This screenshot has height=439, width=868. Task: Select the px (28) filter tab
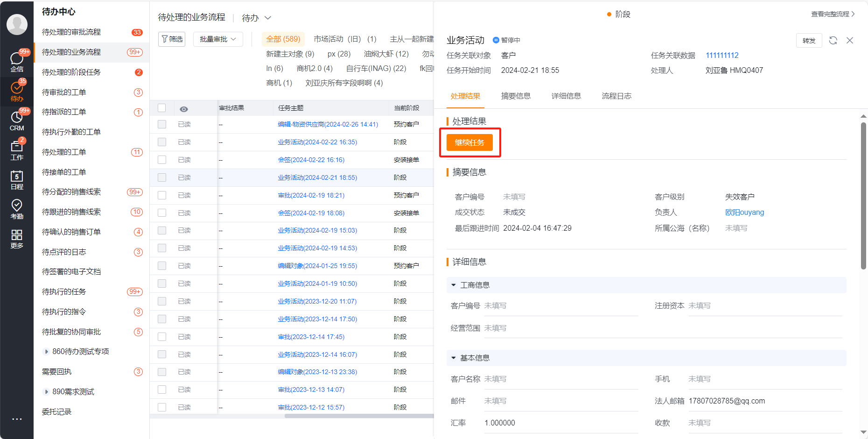pos(339,54)
